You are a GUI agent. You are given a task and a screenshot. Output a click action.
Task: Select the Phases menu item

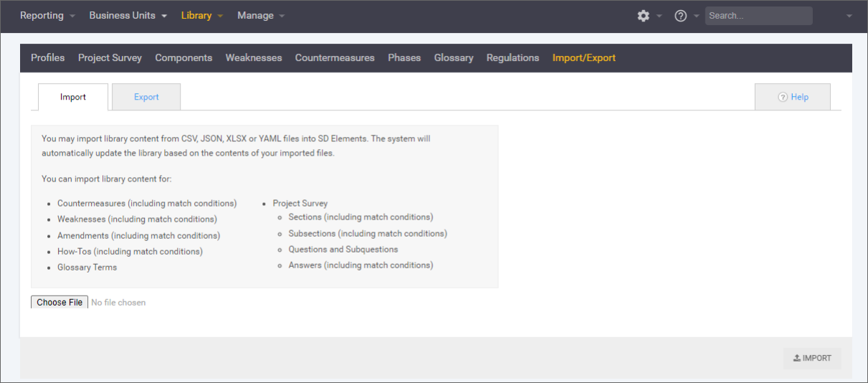click(404, 58)
